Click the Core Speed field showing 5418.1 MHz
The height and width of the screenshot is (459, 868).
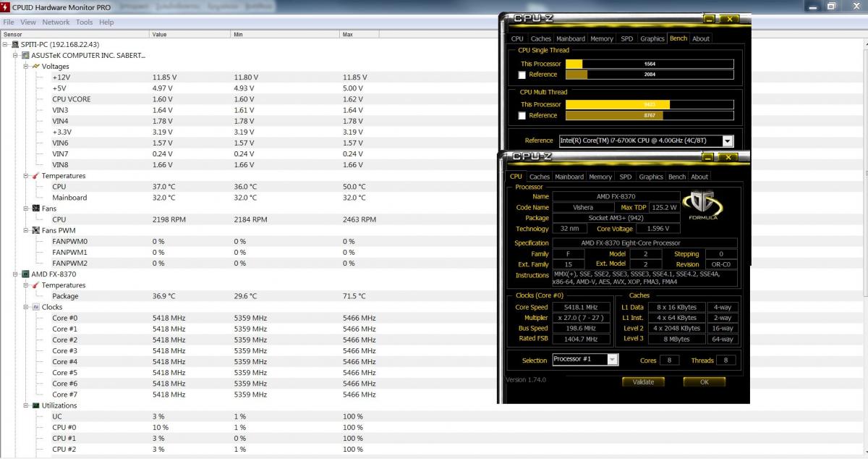pyautogui.click(x=581, y=307)
